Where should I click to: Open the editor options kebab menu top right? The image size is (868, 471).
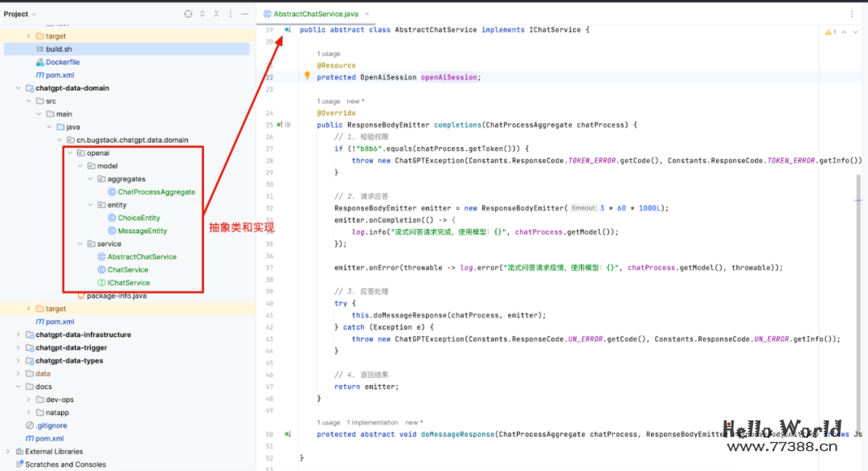point(851,12)
